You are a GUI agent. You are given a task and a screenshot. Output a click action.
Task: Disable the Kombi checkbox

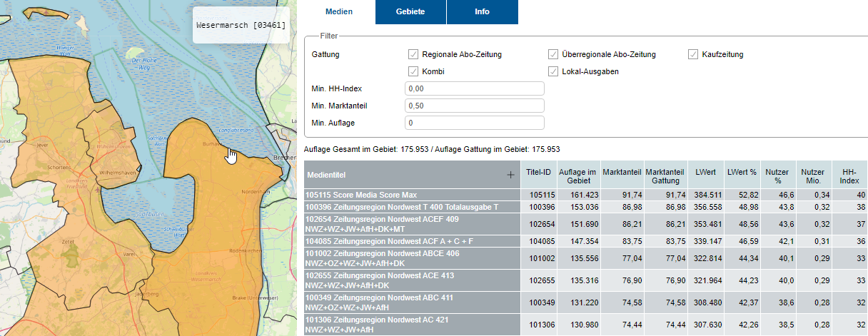pyautogui.click(x=413, y=71)
